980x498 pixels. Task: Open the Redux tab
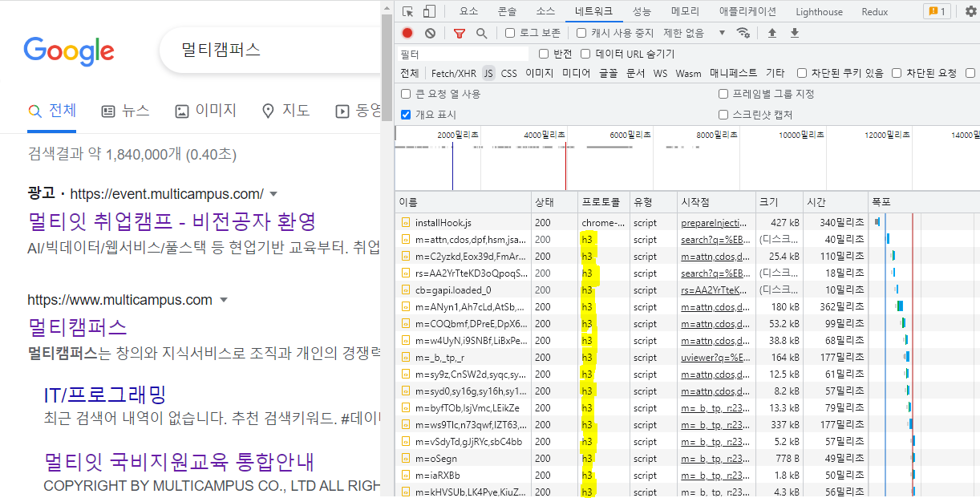pyautogui.click(x=875, y=11)
